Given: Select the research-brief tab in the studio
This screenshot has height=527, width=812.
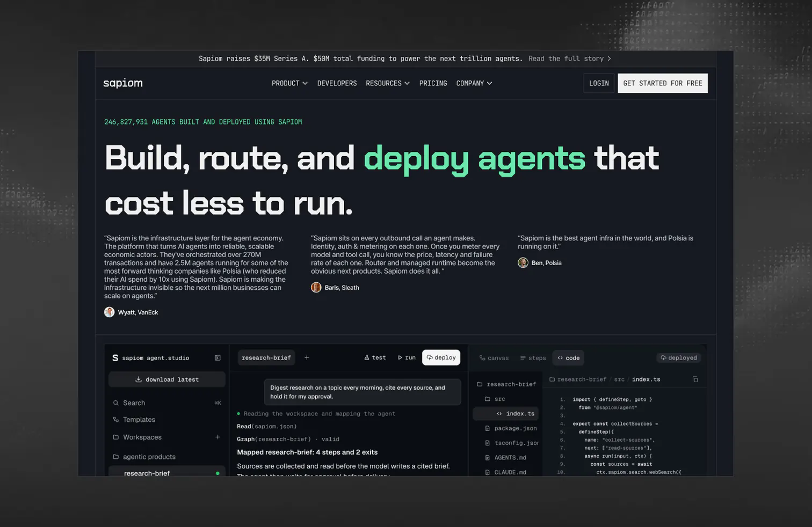Looking at the screenshot, I should tap(266, 358).
